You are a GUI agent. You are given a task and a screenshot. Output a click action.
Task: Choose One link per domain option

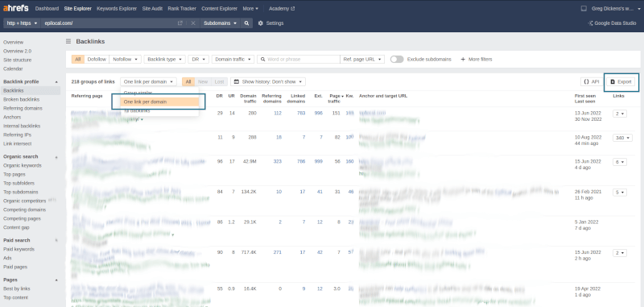pos(159,102)
